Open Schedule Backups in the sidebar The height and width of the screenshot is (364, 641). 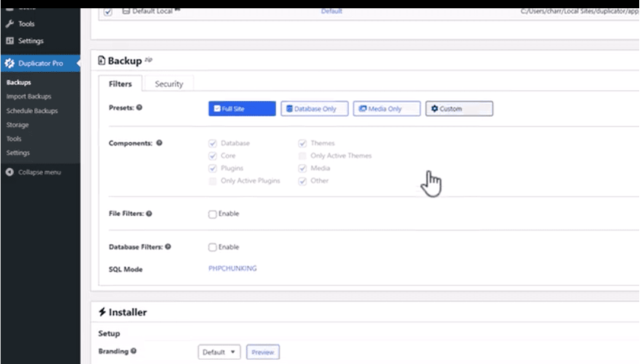click(x=32, y=111)
